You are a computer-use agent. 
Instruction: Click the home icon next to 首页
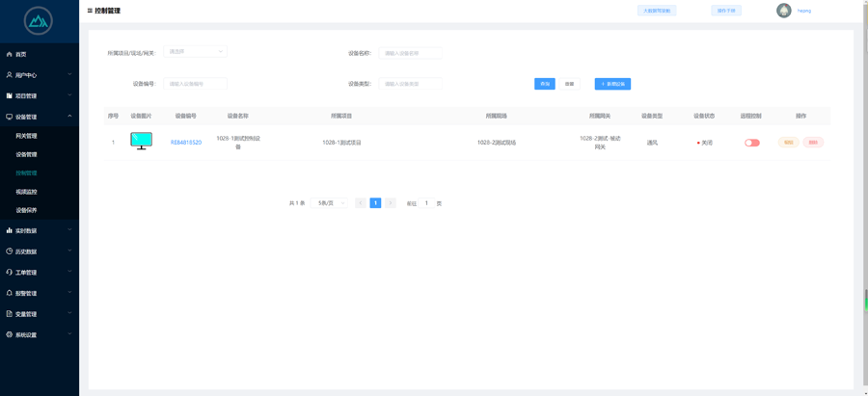[10, 54]
